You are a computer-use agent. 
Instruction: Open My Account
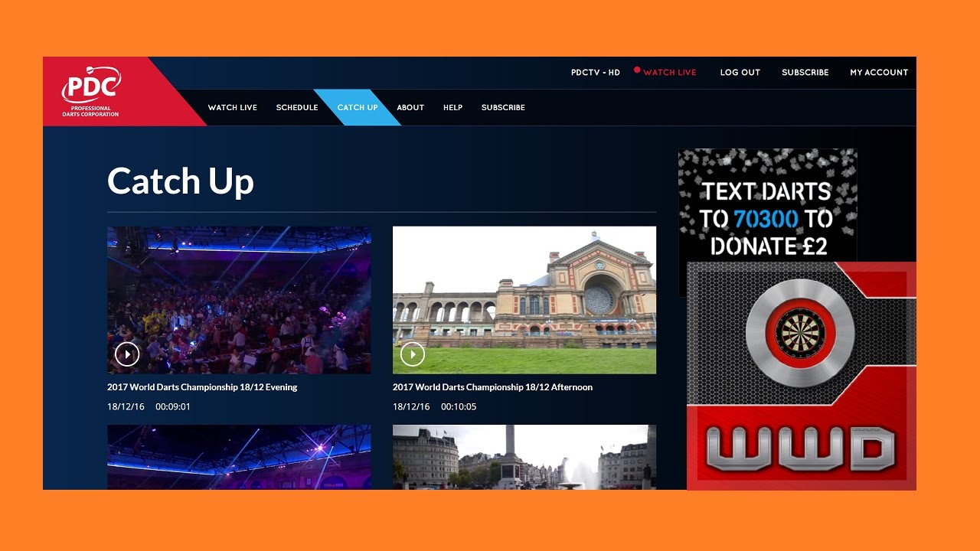[x=879, y=73]
